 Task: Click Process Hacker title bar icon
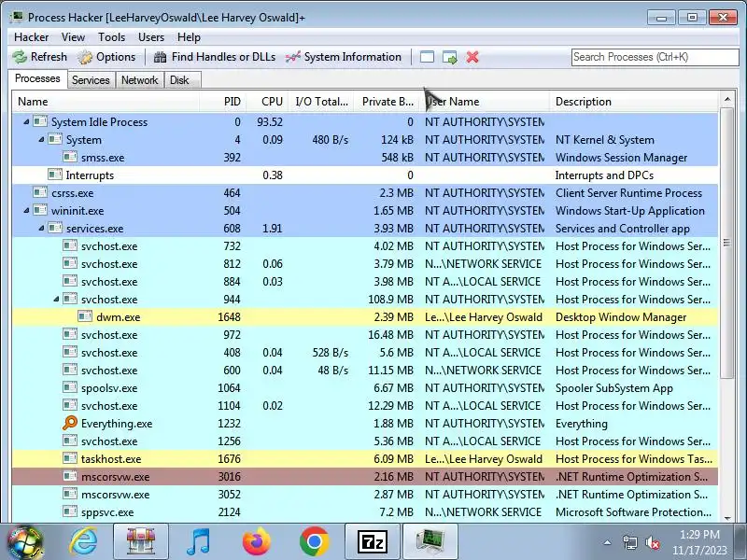(x=18, y=17)
